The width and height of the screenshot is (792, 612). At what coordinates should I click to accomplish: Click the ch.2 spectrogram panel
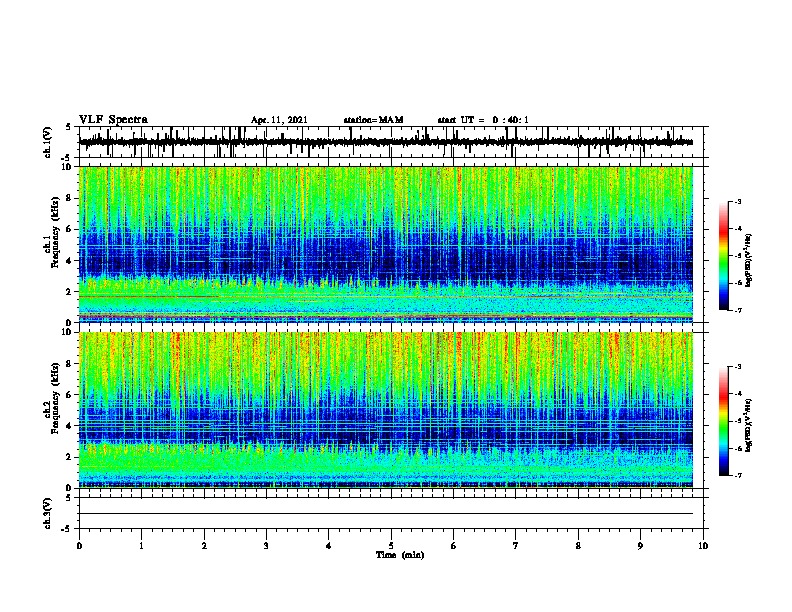pos(386,410)
